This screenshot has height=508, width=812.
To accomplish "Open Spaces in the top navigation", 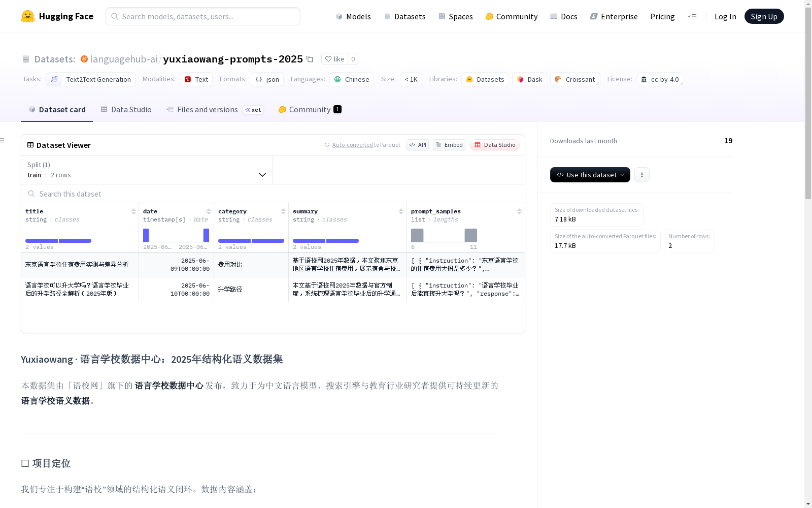I will (455, 16).
